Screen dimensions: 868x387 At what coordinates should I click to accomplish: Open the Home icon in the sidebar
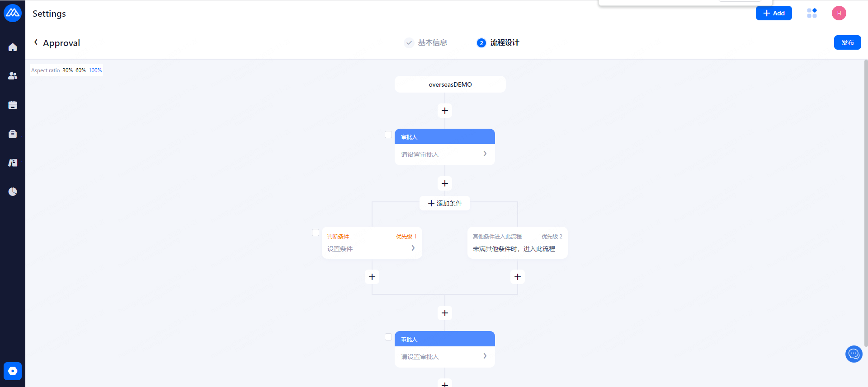click(x=13, y=47)
